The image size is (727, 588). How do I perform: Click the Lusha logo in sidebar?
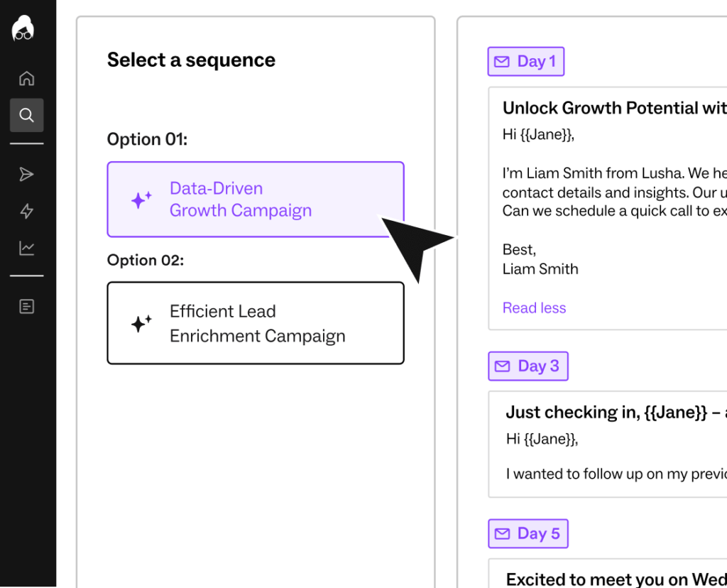point(23,28)
